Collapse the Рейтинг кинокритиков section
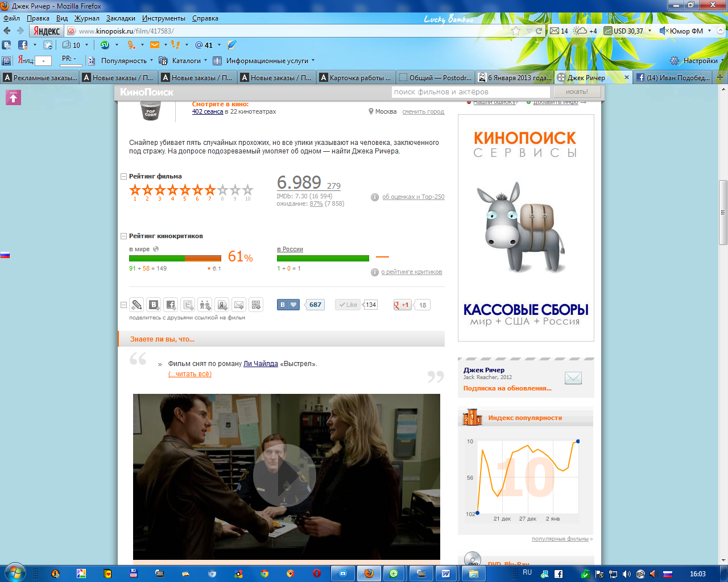 coord(123,236)
